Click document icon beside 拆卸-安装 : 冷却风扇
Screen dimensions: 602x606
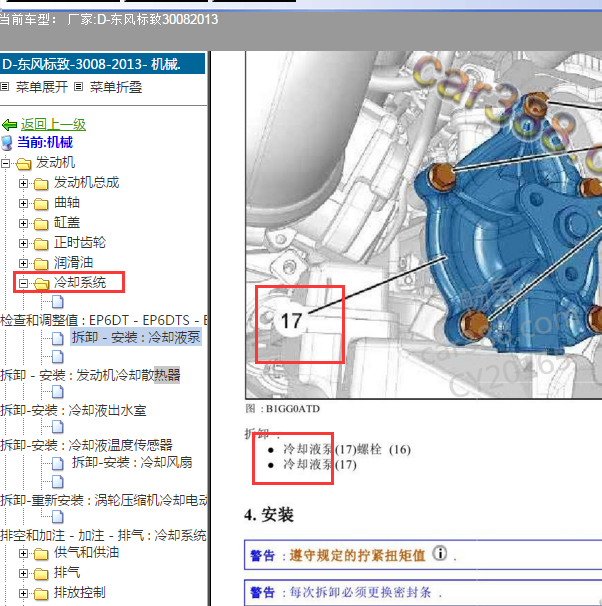tap(58, 463)
